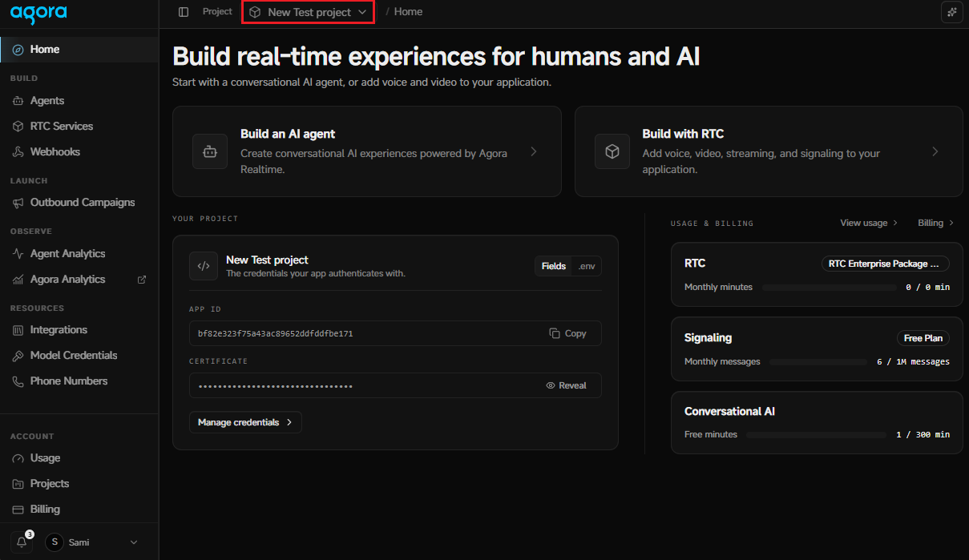Click the "6 / 1M messages" value
This screenshot has width=969, height=560.
(913, 362)
